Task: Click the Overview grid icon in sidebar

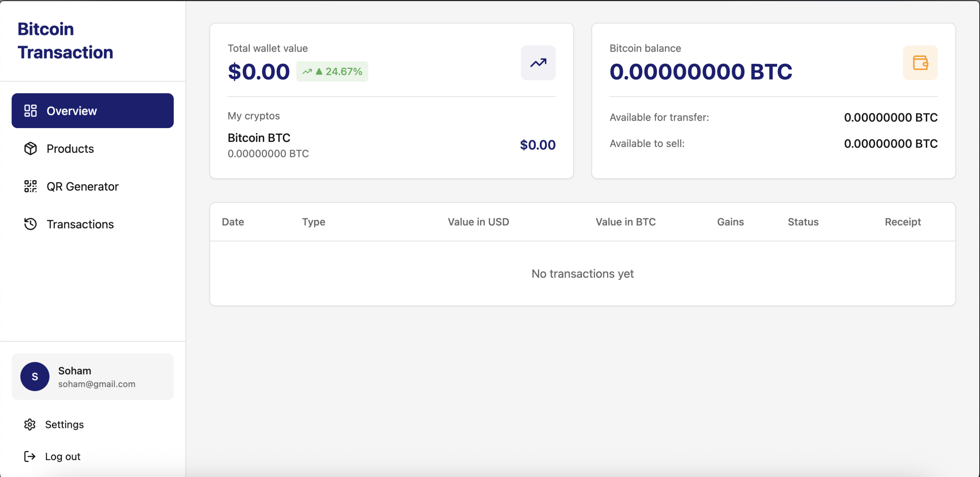Action: (30, 111)
